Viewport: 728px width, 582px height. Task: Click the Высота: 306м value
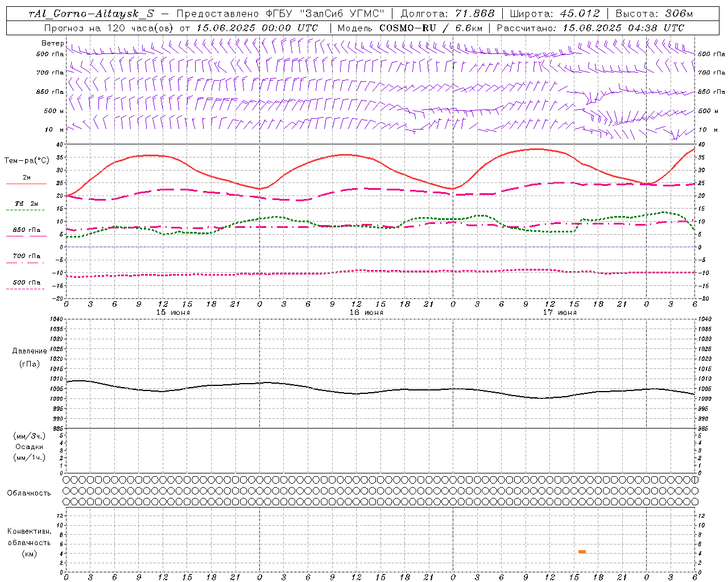(x=654, y=14)
